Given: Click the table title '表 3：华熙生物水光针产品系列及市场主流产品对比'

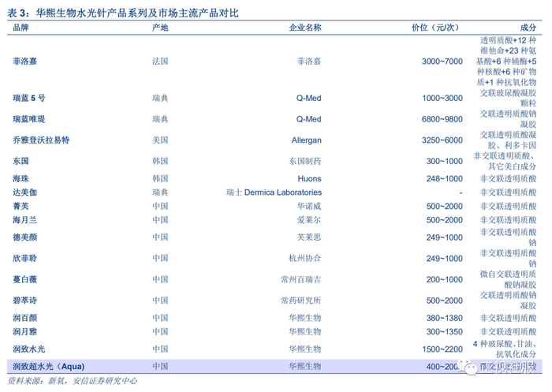Looking at the screenshot, I should coord(123,13).
